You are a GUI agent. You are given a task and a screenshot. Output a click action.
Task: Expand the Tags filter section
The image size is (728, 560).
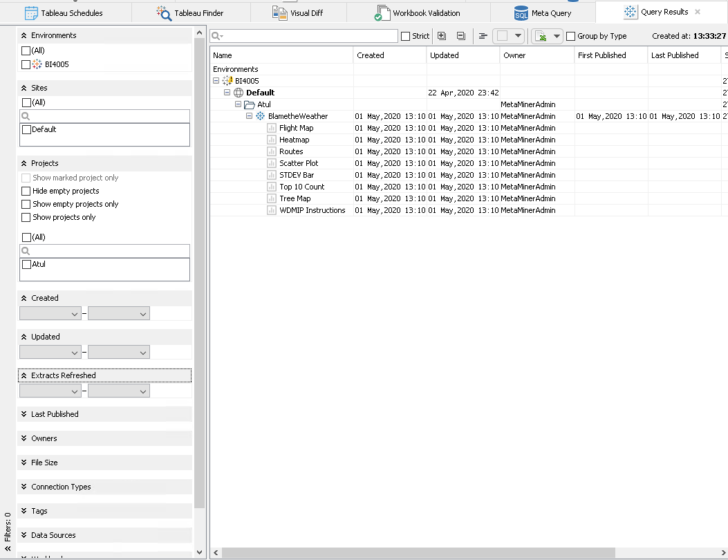pos(24,511)
